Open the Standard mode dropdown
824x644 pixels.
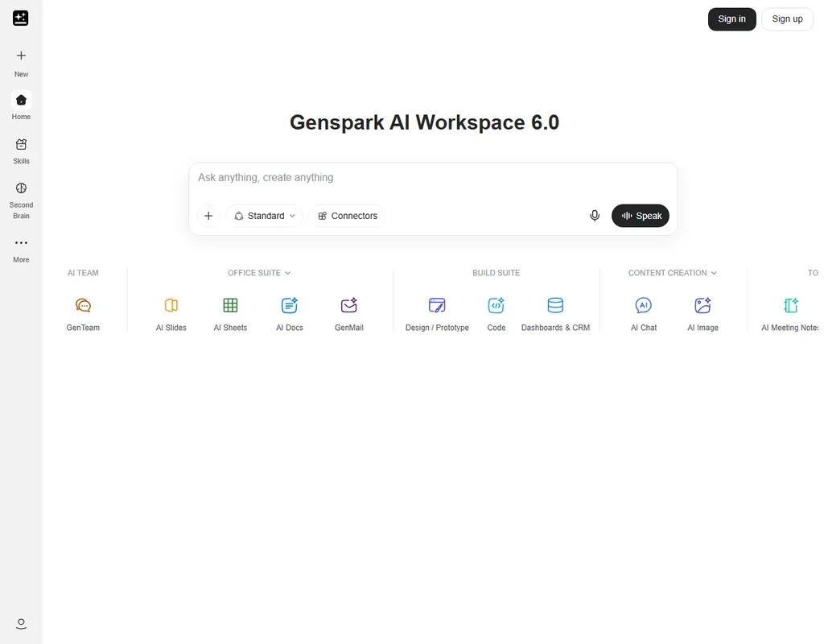tap(264, 216)
